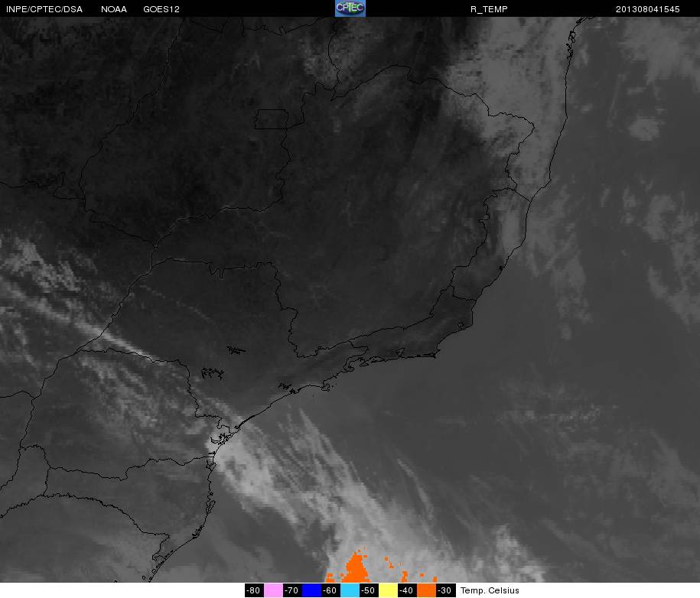
Task: Click the -60 legend value
Action: 330,590
